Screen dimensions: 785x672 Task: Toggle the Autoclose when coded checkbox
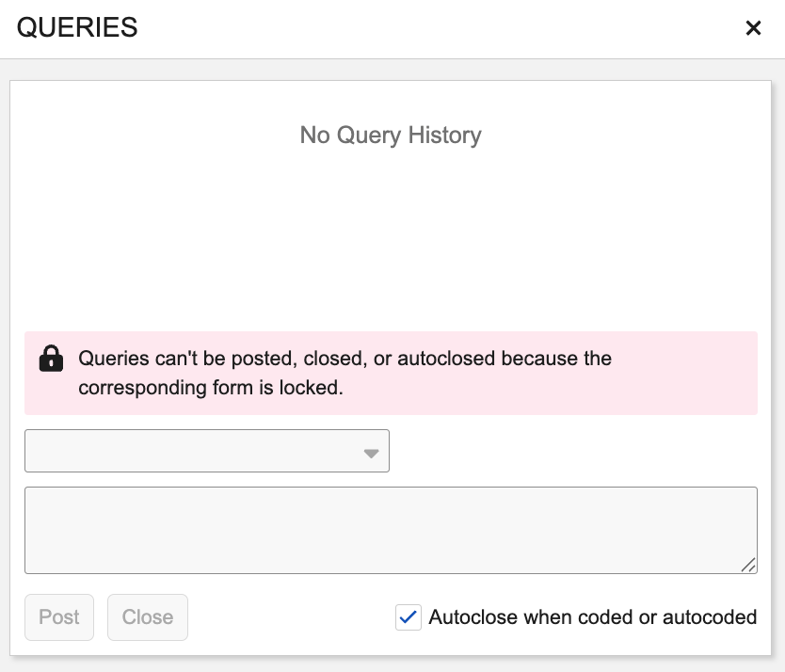(409, 617)
